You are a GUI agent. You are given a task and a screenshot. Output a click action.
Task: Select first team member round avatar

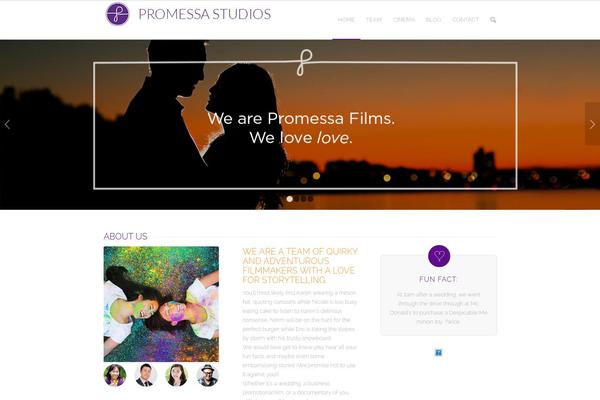(115, 375)
